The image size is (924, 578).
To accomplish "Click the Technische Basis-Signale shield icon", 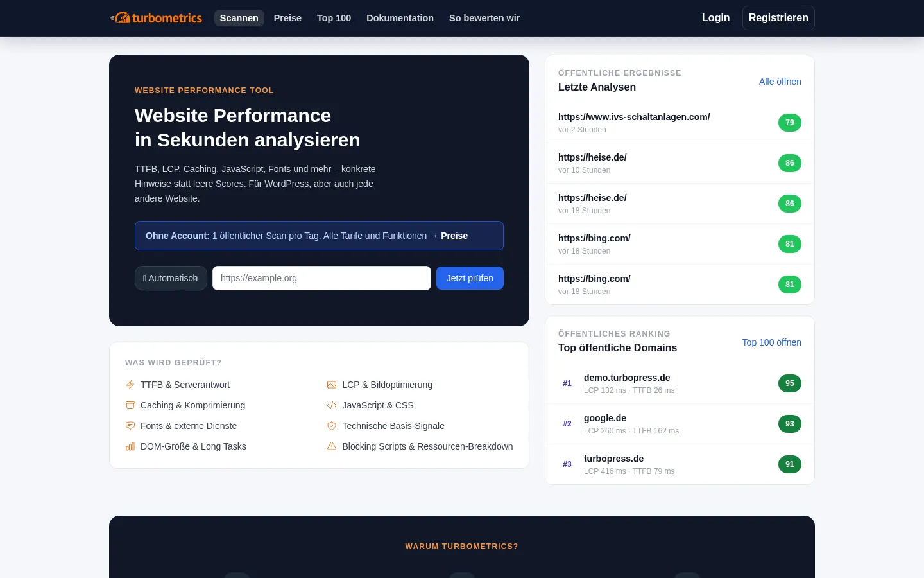I will (x=332, y=426).
